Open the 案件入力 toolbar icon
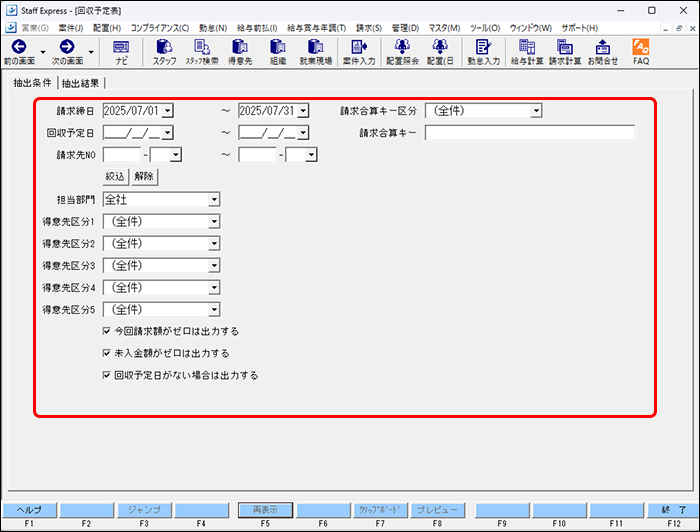This screenshot has height=532, width=700. pyautogui.click(x=359, y=52)
